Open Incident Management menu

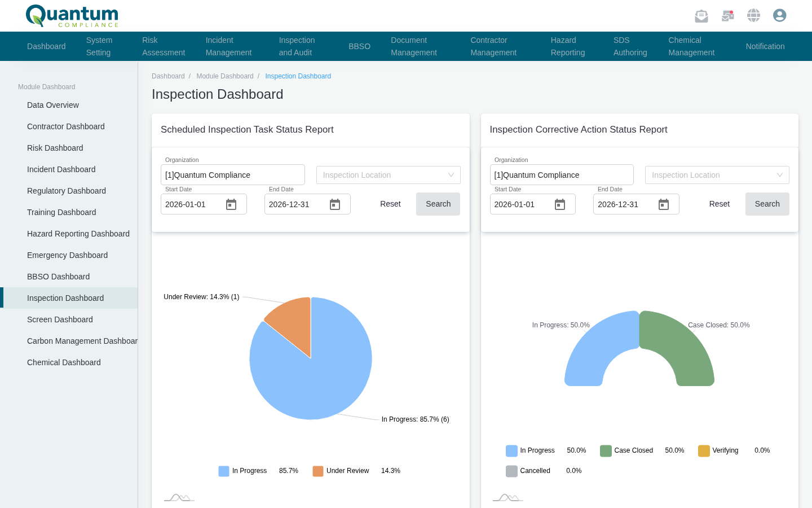(x=228, y=46)
